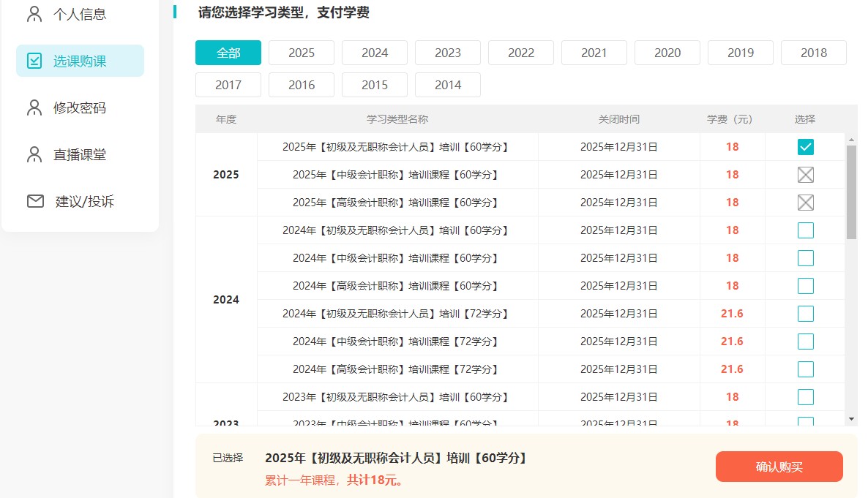Filter courses by year 2022
The image size is (868, 498).
[x=521, y=53]
